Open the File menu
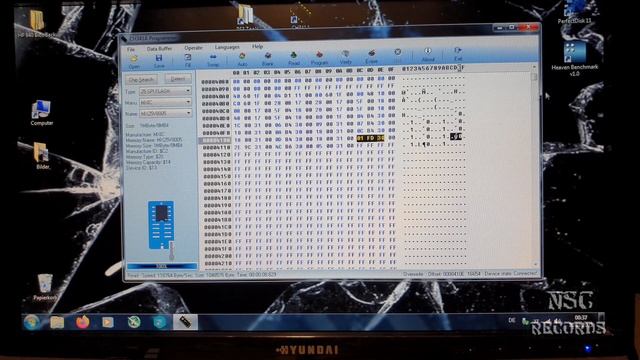The width and height of the screenshot is (640, 360). (x=131, y=49)
